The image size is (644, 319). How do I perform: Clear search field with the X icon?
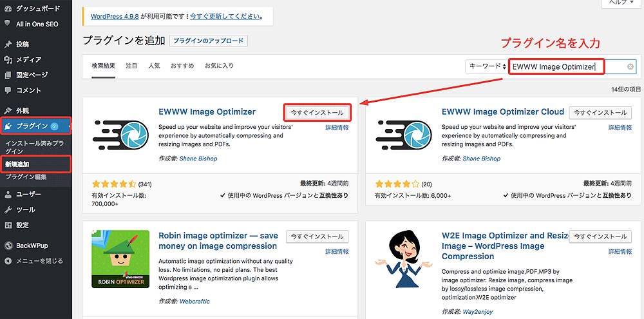[630, 66]
